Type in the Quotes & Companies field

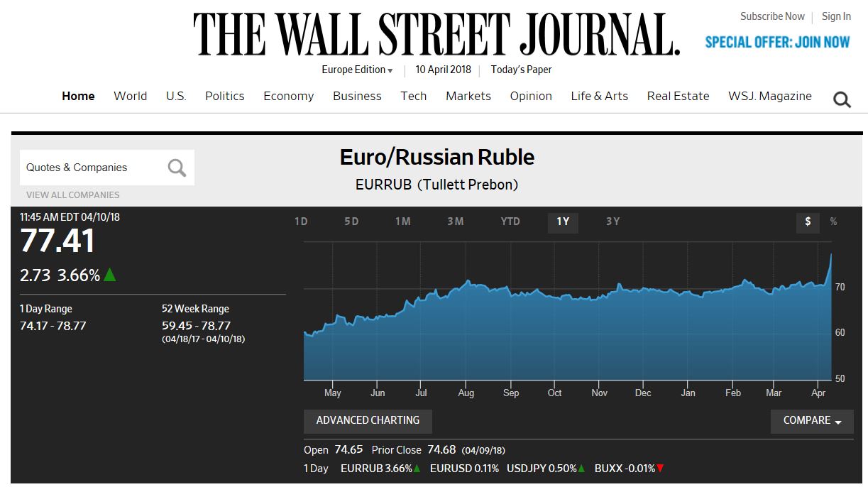[x=92, y=168]
